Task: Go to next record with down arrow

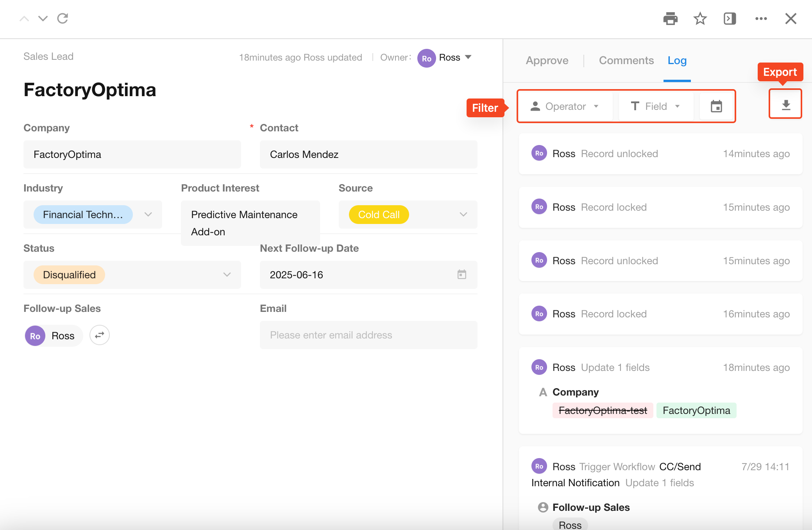Action: click(43, 18)
